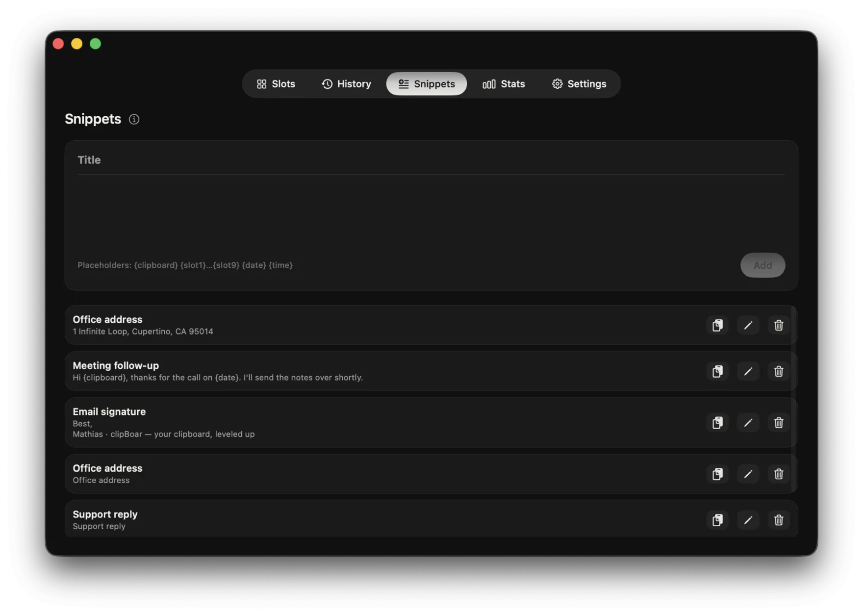Delete the Support reply snippet
Viewport: 863px width, 616px height.
[x=778, y=520]
